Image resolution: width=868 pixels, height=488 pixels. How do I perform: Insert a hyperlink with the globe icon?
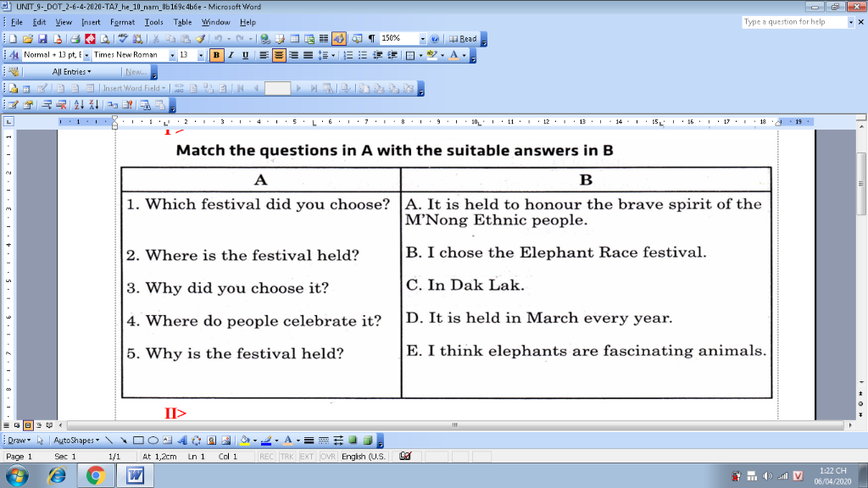pyautogui.click(x=265, y=39)
